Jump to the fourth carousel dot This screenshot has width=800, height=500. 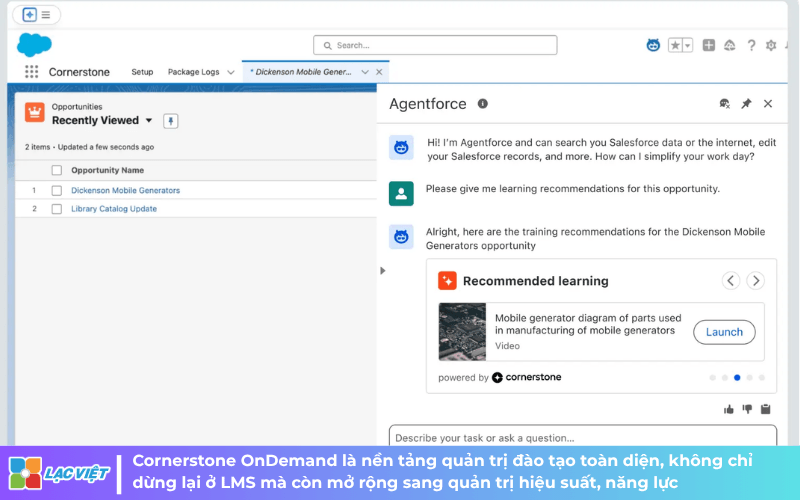click(749, 378)
